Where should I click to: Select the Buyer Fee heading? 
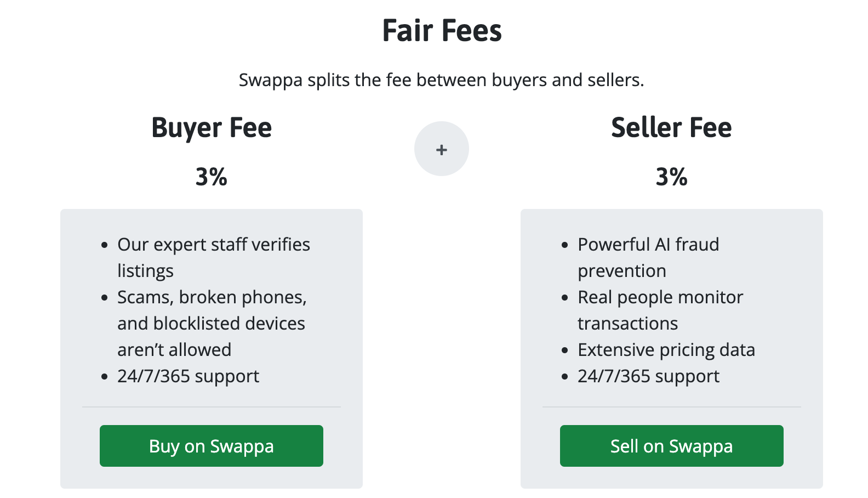211,127
